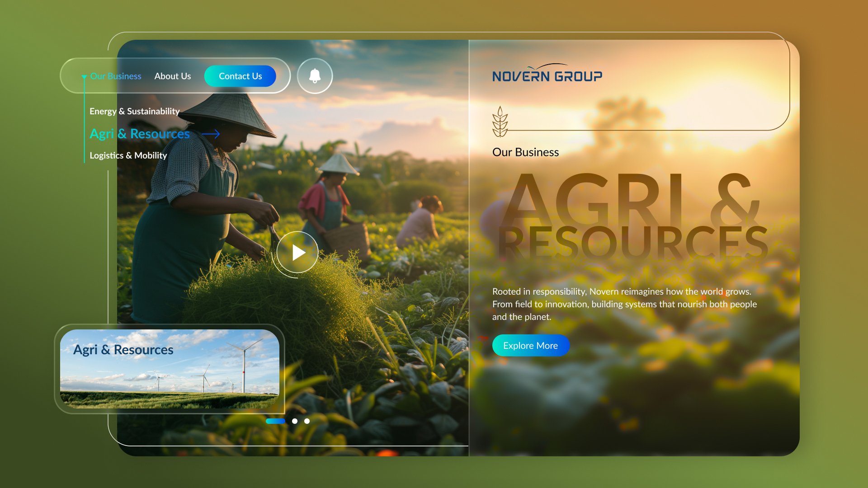
Task: Click the wheat leaf icon
Action: click(x=500, y=122)
